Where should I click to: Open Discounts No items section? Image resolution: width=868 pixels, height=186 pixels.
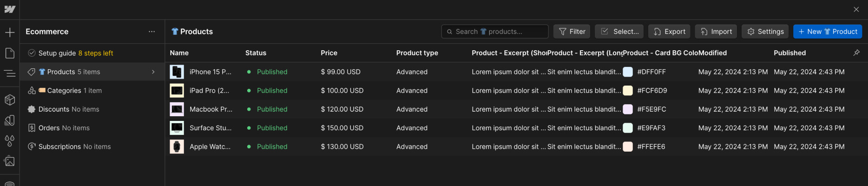click(x=92, y=109)
